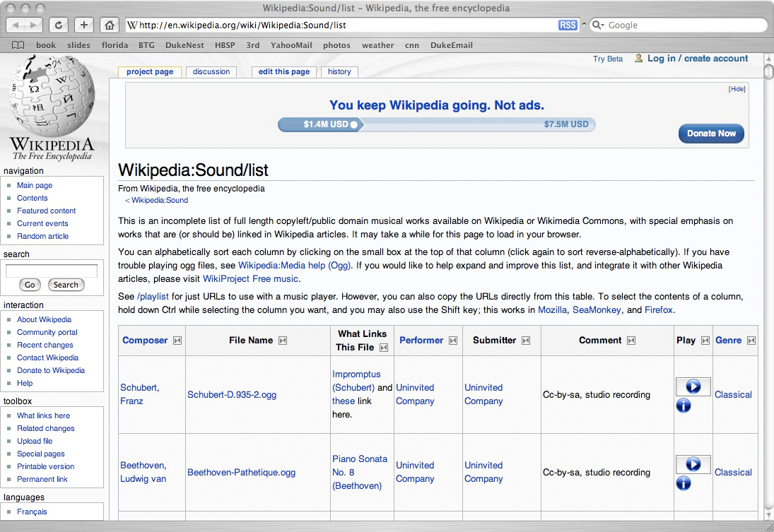
Task: Open Log in / create account
Action: click(698, 58)
